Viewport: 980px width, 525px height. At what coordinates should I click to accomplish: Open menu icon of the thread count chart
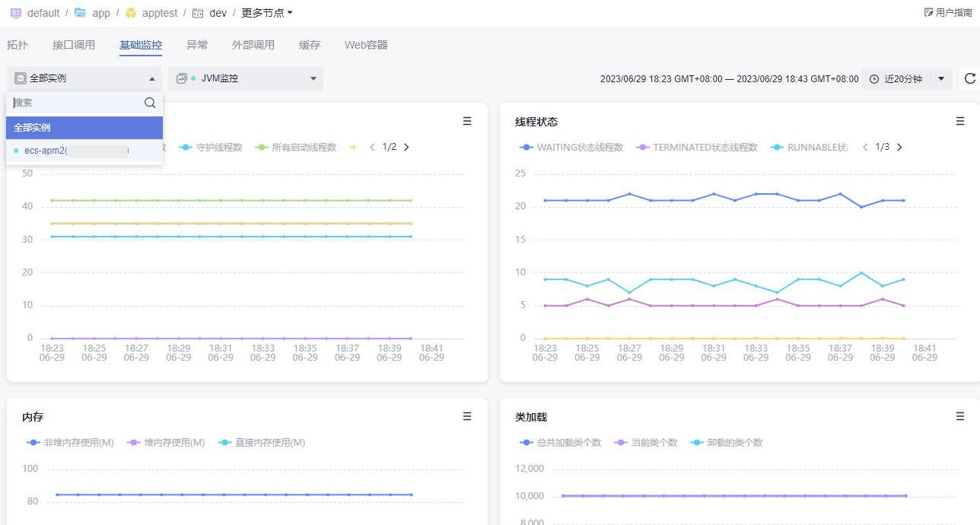(x=467, y=121)
